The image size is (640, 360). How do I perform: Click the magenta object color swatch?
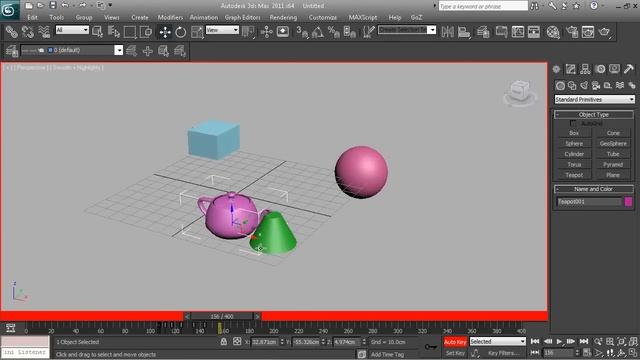[x=628, y=202]
